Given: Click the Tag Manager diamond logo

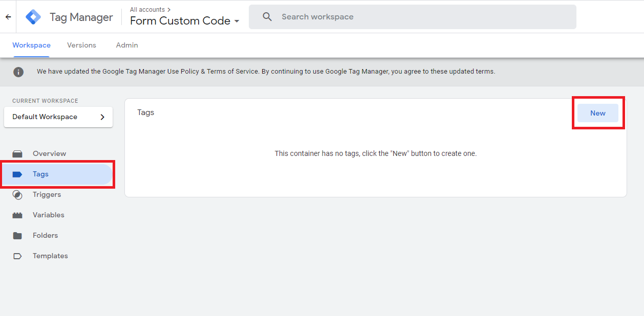Looking at the screenshot, I should (33, 17).
